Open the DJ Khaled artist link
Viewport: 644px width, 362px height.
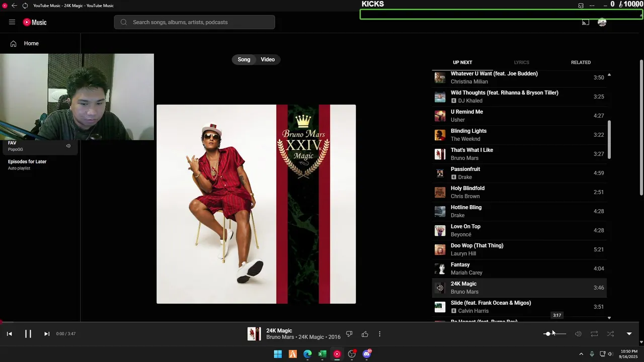(x=470, y=101)
